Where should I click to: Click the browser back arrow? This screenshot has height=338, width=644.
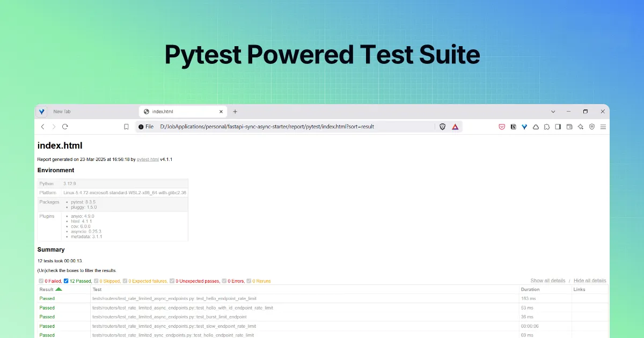(x=42, y=127)
